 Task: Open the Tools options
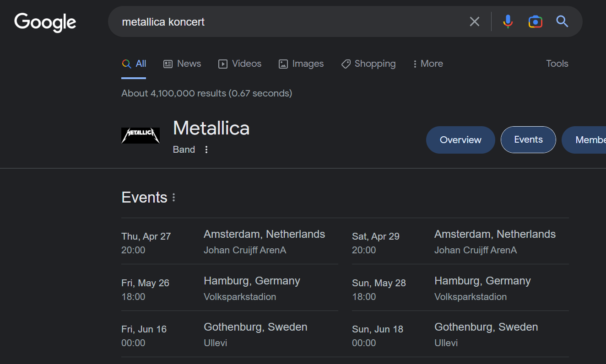[x=557, y=64]
